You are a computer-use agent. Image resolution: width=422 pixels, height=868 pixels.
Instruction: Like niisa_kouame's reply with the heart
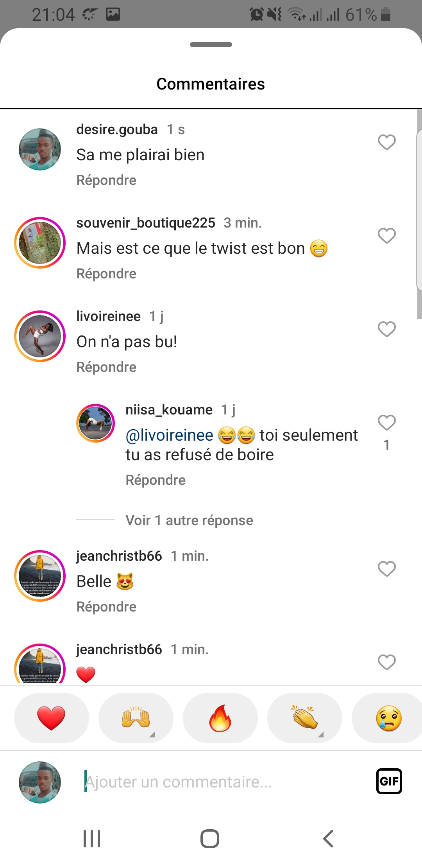386,423
